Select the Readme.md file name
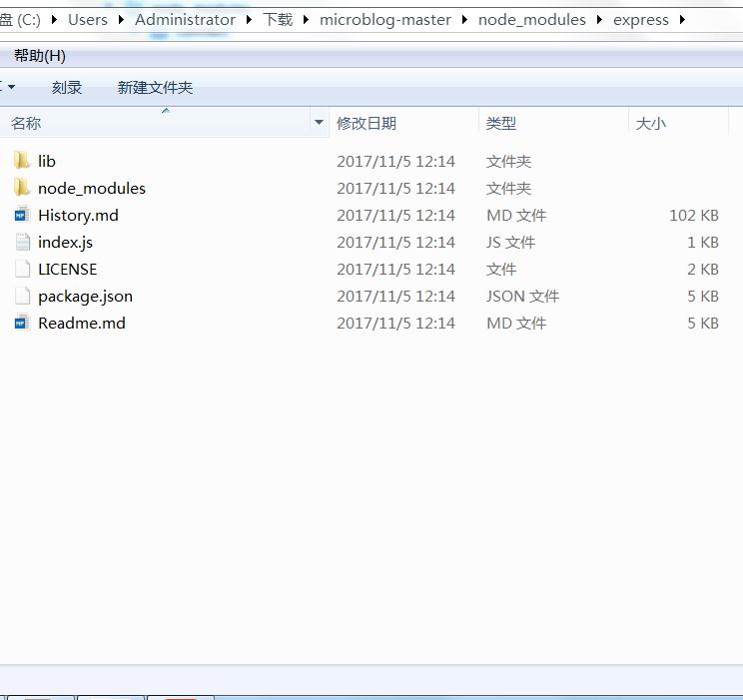The height and width of the screenshot is (700, 743). tap(82, 324)
